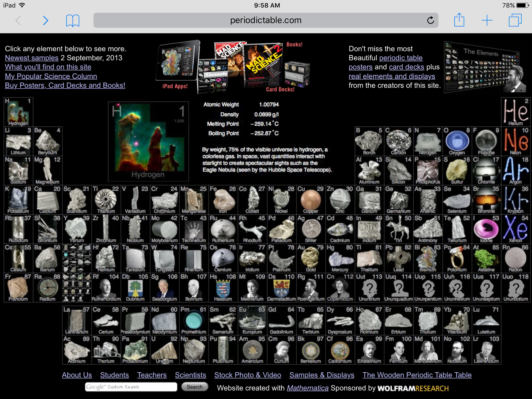This screenshot has width=532, height=399.
Task: Navigate forward with the forward arrow
Action: [45, 20]
